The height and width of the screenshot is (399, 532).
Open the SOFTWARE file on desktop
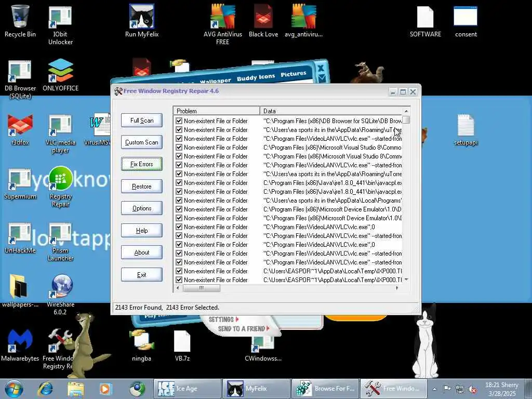[425, 21]
